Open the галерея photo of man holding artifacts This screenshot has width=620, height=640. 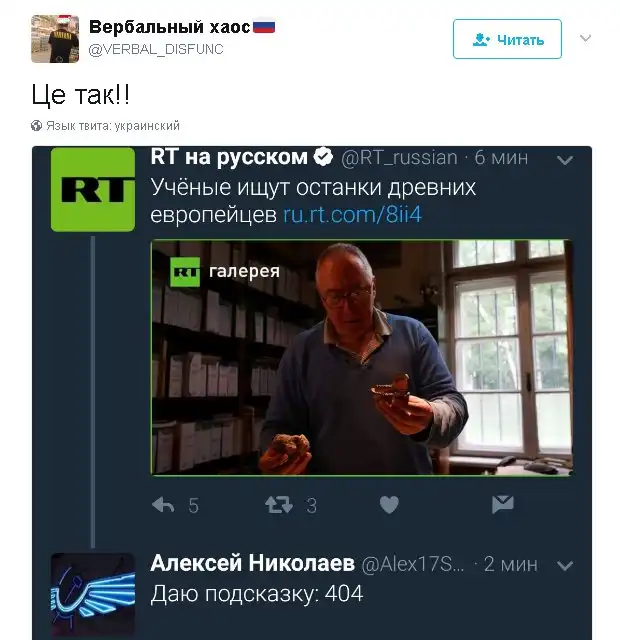point(362,358)
